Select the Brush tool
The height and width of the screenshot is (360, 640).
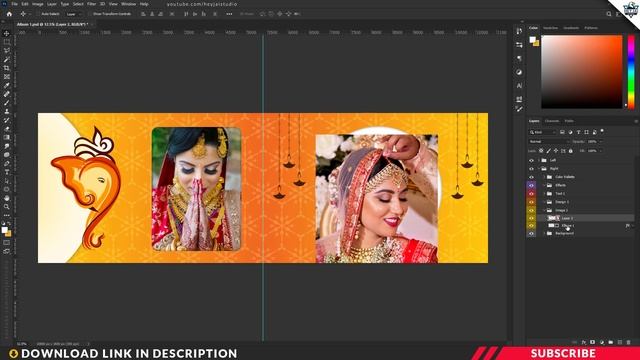point(7,102)
